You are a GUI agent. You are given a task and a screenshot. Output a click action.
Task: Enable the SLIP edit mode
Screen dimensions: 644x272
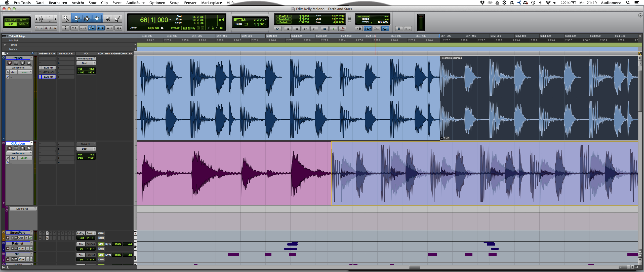click(x=11, y=24)
